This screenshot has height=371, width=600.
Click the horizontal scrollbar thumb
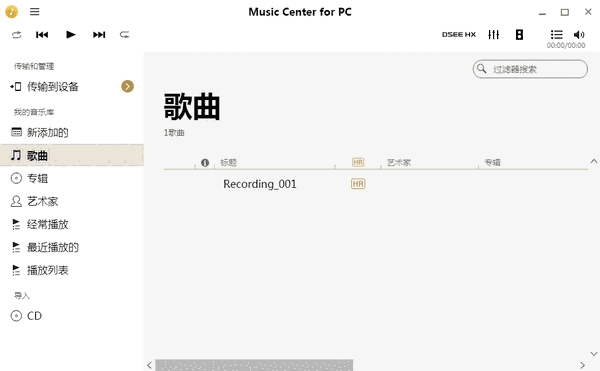(254, 365)
